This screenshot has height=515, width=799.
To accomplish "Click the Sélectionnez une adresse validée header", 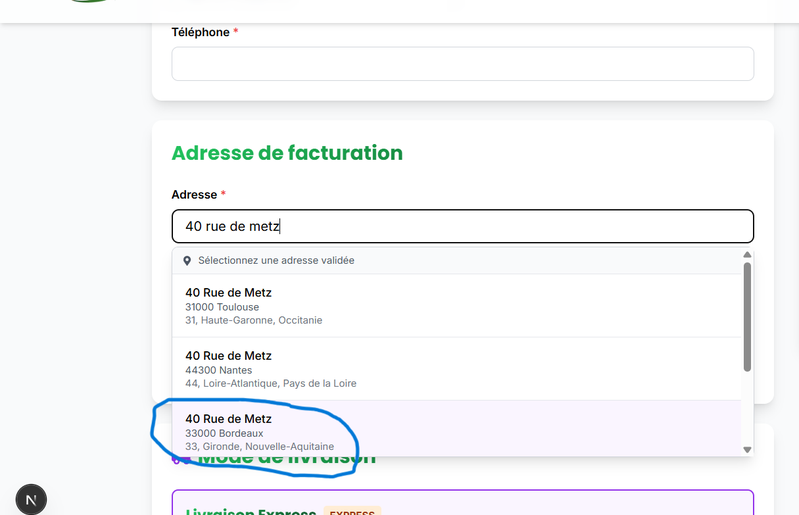I will point(276,261).
